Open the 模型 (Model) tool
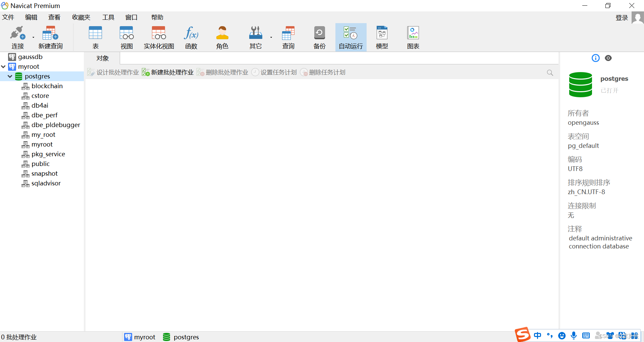This screenshot has width=644, height=342. point(382,37)
